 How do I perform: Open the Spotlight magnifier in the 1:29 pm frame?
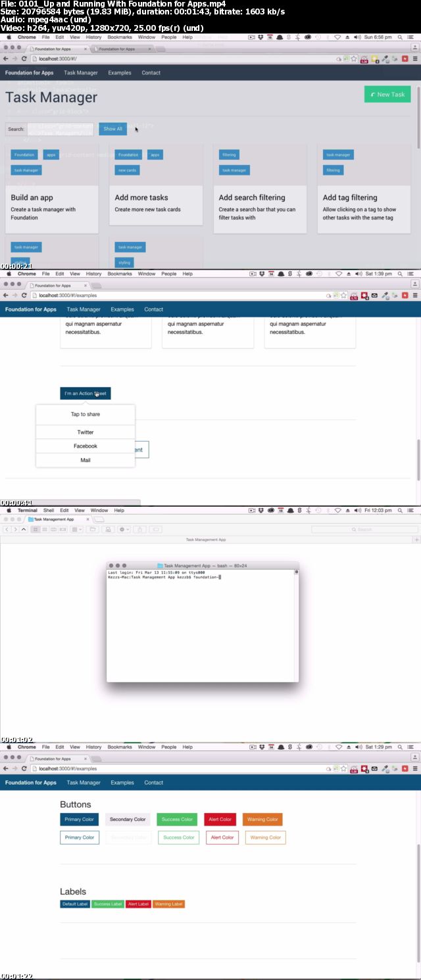(x=401, y=747)
